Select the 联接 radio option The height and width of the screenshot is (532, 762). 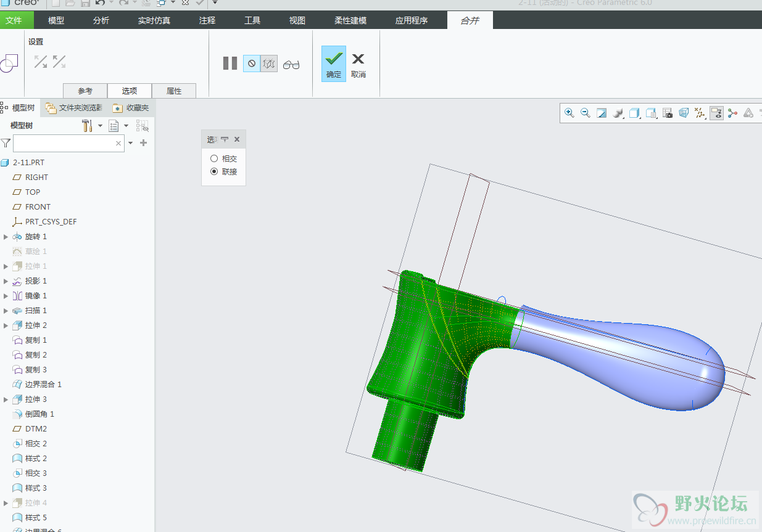tap(214, 171)
